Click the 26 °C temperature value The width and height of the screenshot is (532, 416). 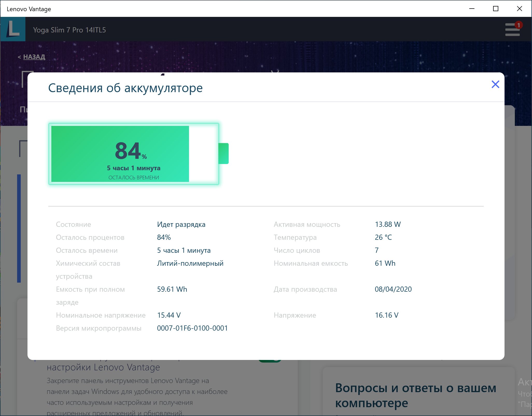pos(383,237)
